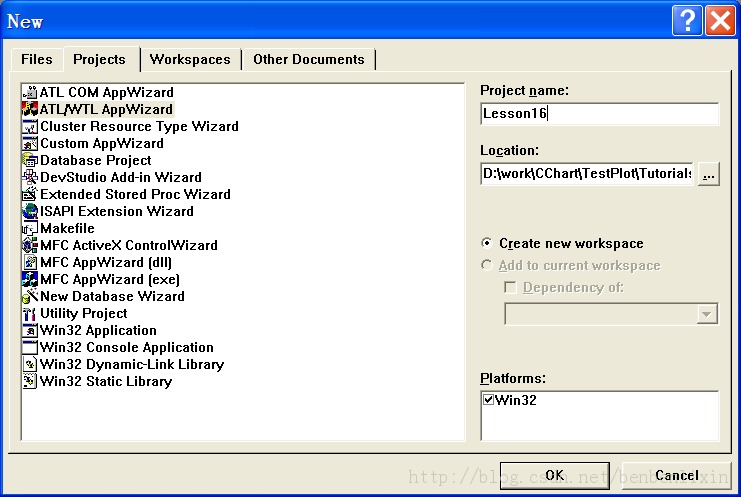
Task: Select the MFC AppWizard (exe) icon
Action: click(30, 279)
